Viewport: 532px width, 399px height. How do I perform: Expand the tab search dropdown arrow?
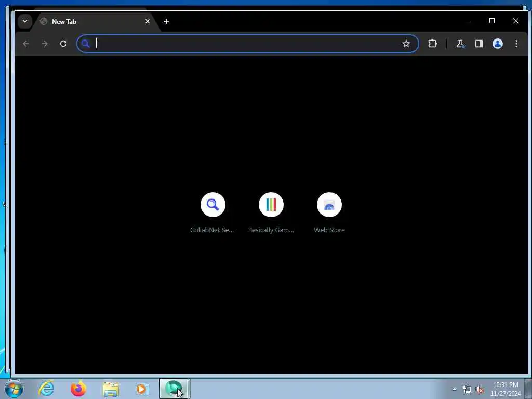tap(25, 21)
